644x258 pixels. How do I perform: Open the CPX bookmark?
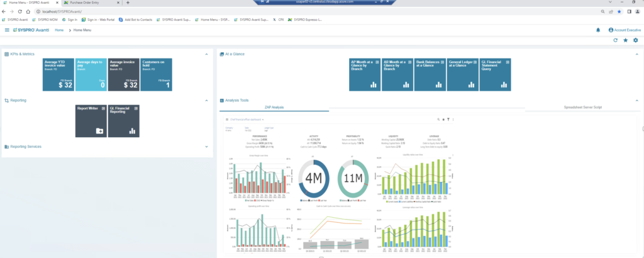coord(279,20)
